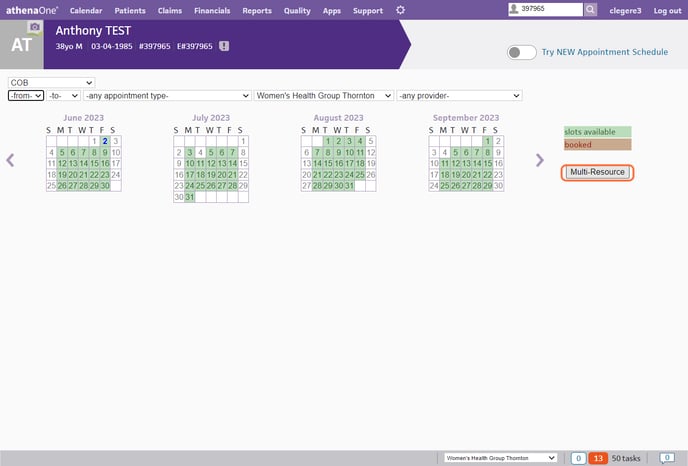Click the camera icon on patient photo

click(35, 27)
